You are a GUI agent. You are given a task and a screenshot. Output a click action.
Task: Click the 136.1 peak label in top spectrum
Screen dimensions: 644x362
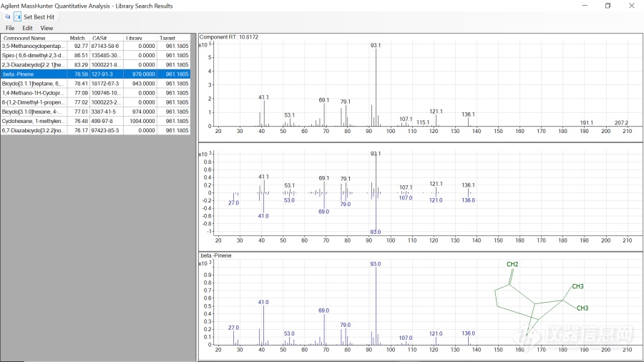coord(468,114)
